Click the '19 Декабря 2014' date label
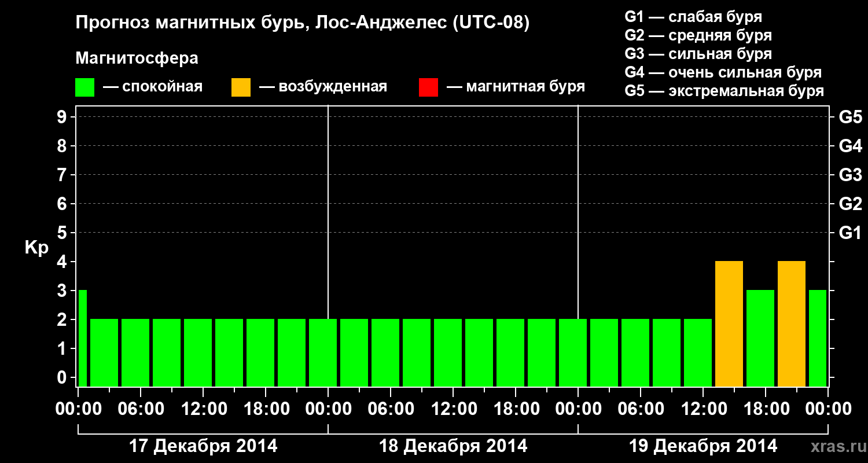The image size is (868, 463). (x=703, y=446)
